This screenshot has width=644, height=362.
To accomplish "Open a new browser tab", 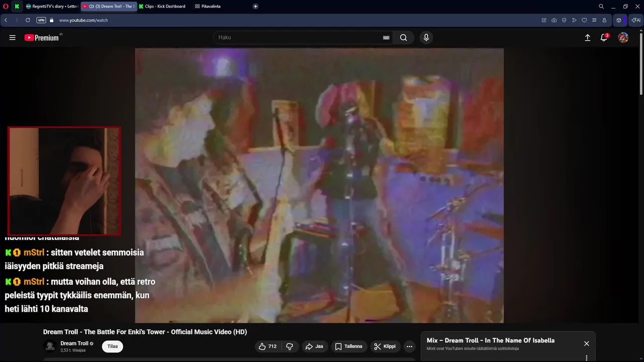I will click(x=256, y=7).
